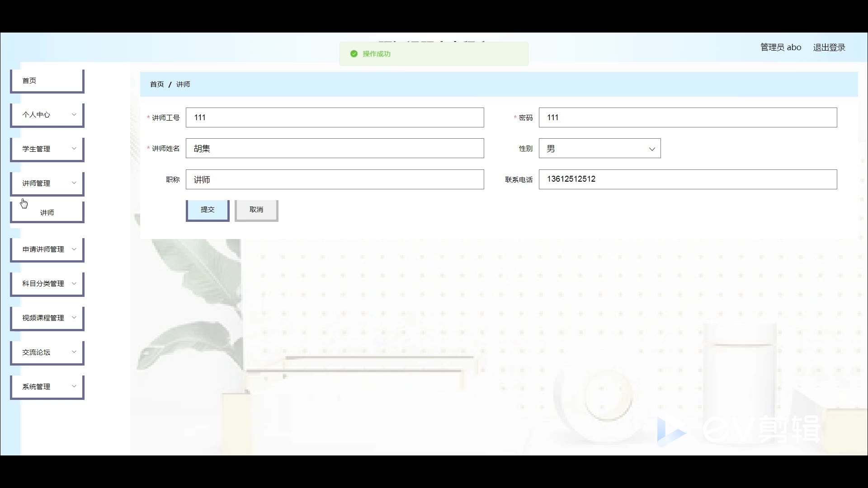This screenshot has height=488, width=868.
Task: Click 退出登录 to log out
Action: click(x=829, y=47)
